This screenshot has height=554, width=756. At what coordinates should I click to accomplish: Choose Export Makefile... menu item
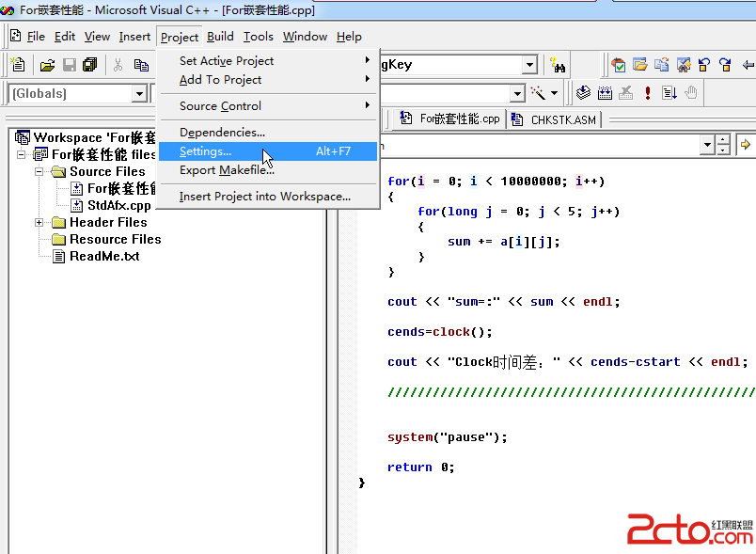269,169
